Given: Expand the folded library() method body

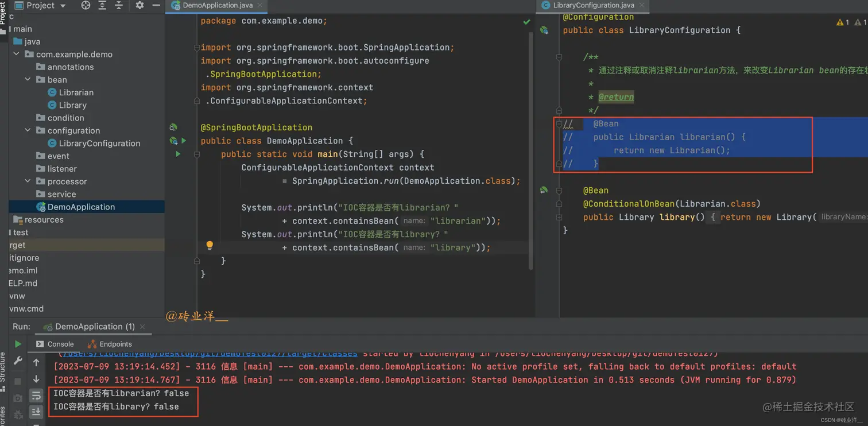Looking at the screenshot, I should coord(559,217).
